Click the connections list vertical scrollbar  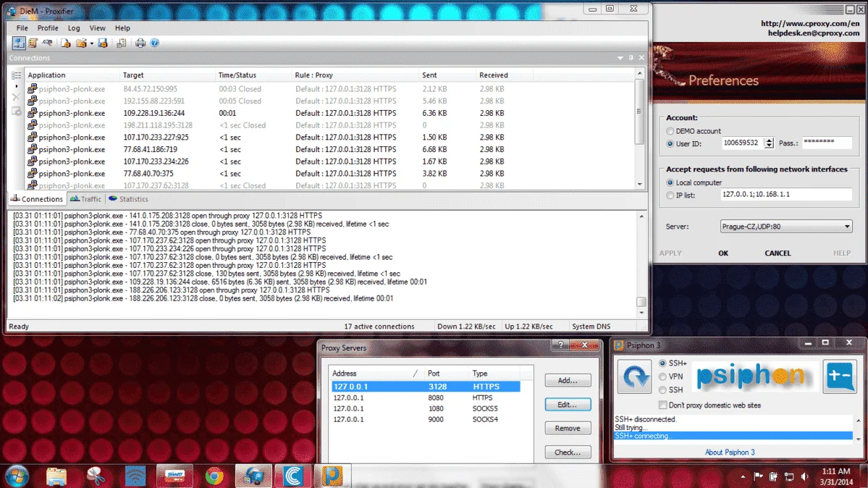coord(639,111)
